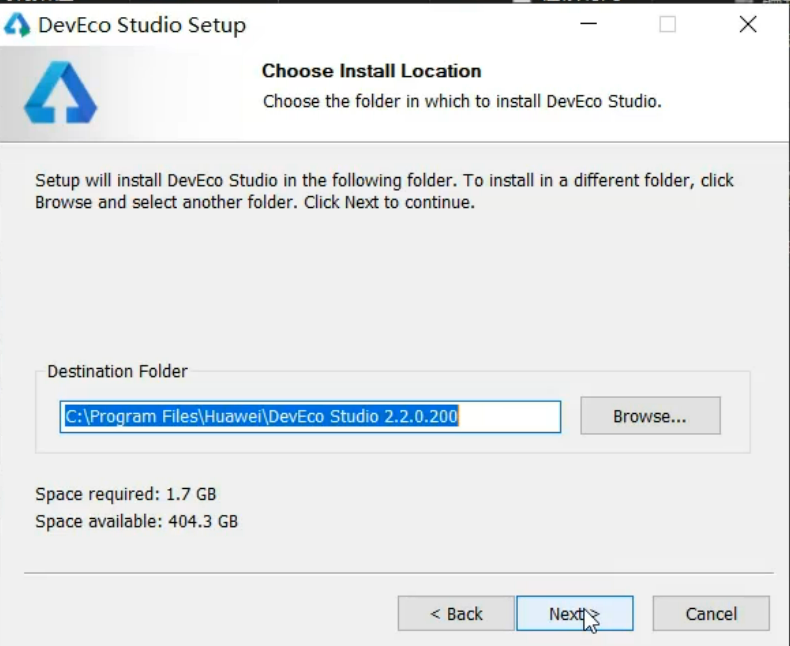Click the 'Choose Install Location' heading
Viewport: 790px width, 646px height.
pos(371,71)
